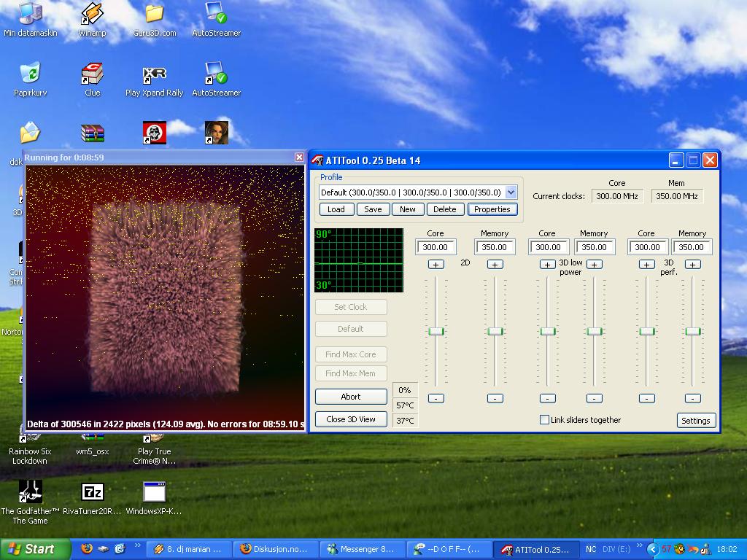Click the red 57 temperature tray icon
747x560 pixels.
666,549
